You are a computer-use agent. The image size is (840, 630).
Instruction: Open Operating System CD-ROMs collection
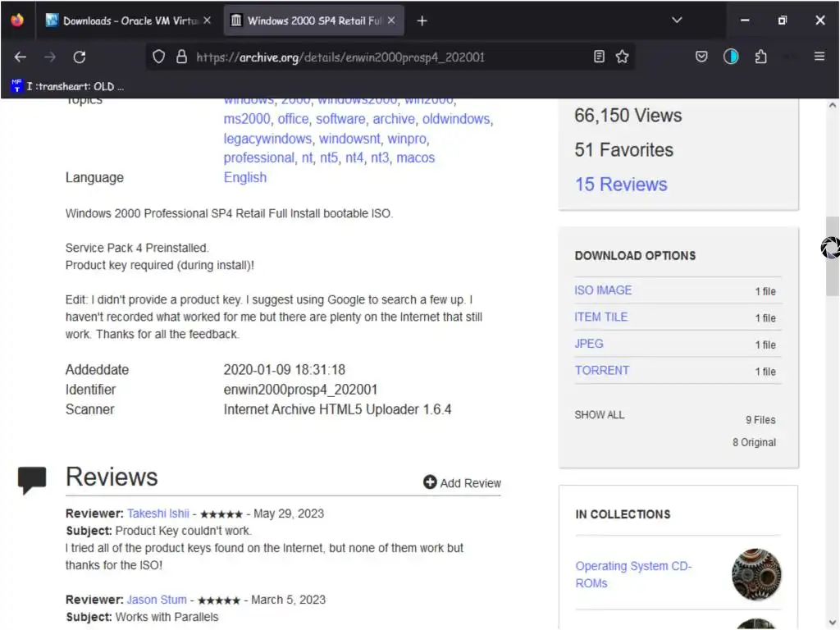pyautogui.click(x=633, y=575)
